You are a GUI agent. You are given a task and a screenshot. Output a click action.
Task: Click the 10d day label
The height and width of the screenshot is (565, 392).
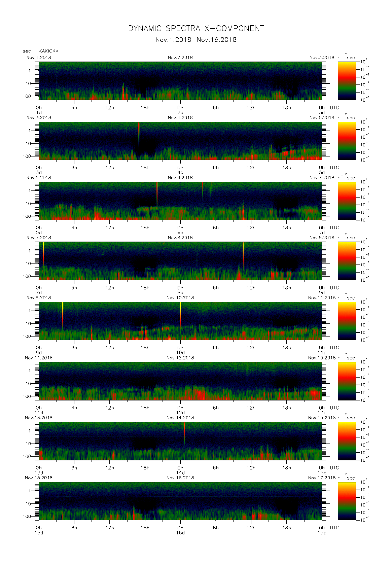[180, 353]
